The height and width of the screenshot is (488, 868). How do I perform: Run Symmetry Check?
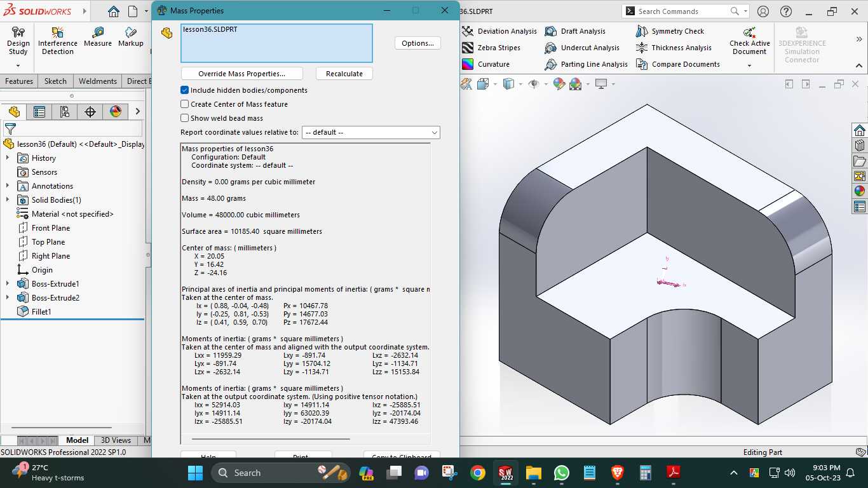tap(670, 31)
